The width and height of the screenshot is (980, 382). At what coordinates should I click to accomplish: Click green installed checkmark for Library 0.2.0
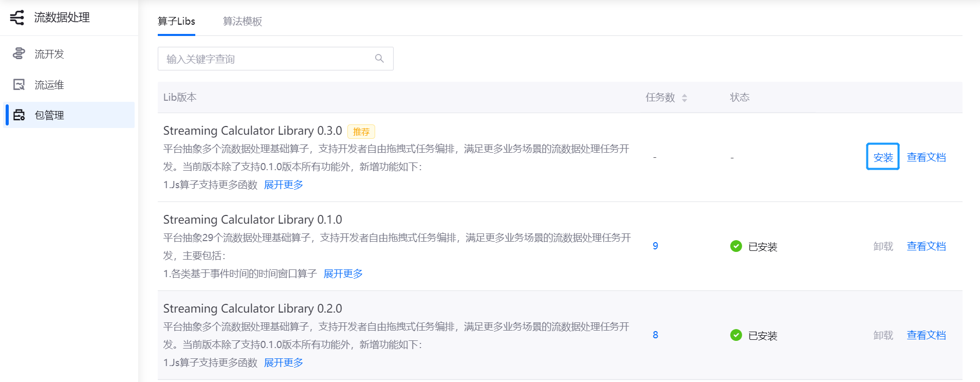(736, 335)
